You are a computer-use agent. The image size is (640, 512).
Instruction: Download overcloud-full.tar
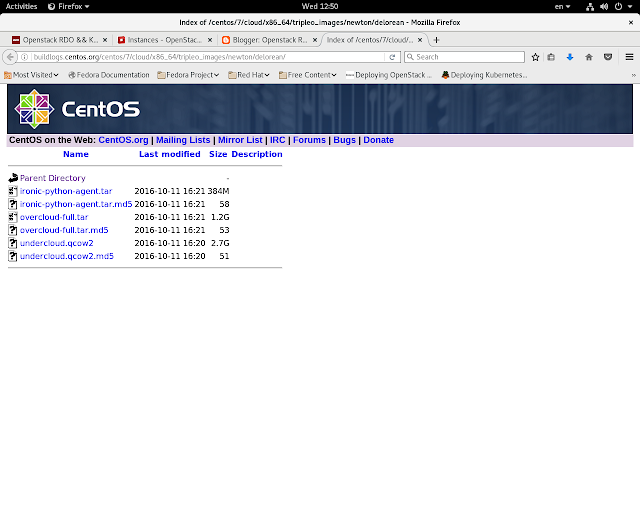pyautogui.click(x=54, y=217)
